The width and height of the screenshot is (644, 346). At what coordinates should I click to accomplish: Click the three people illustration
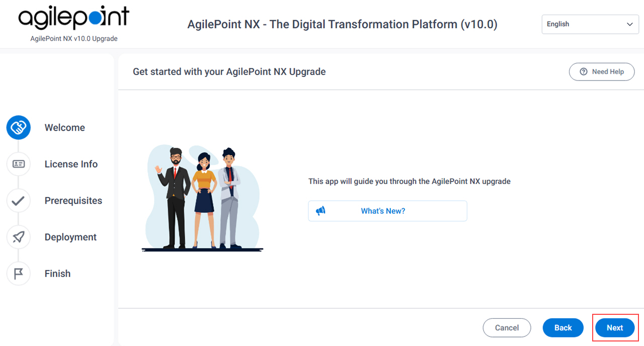(x=202, y=198)
